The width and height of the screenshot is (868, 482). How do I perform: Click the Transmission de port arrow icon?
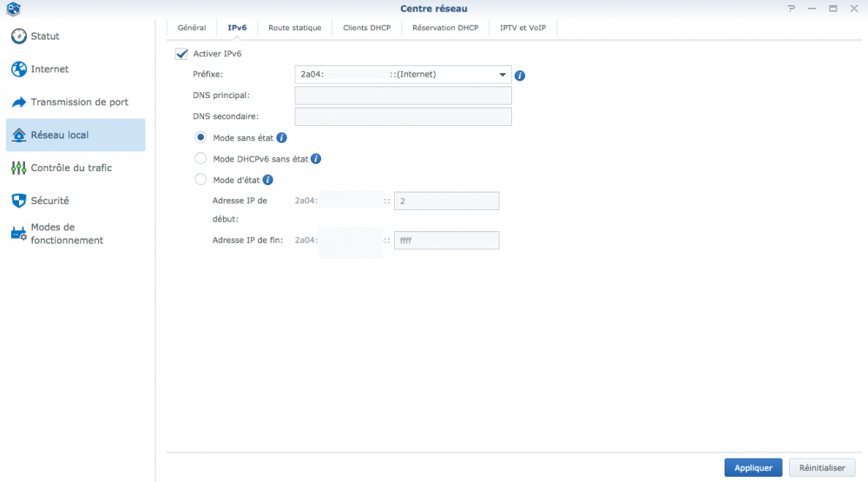tap(19, 102)
